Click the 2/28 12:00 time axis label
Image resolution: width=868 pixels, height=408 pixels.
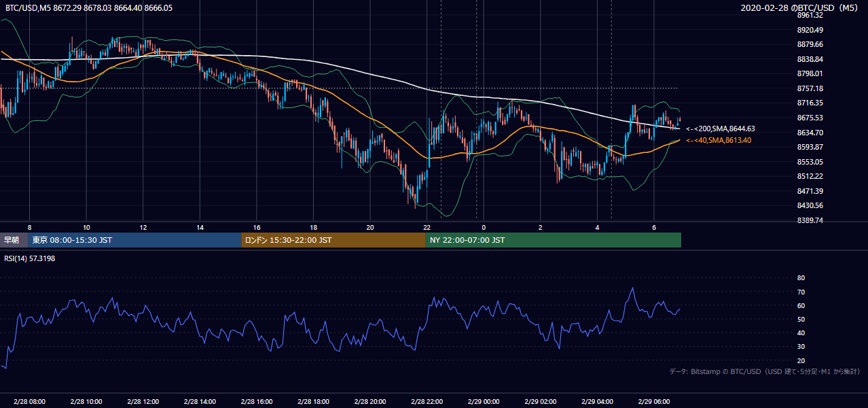[143, 402]
